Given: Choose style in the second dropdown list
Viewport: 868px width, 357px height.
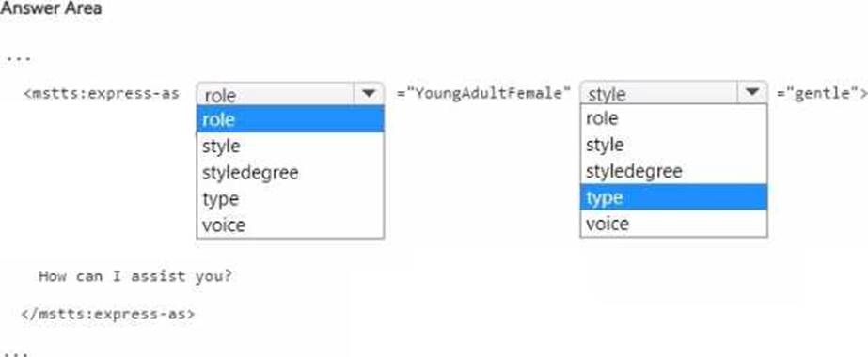Looking at the screenshot, I should click(673, 145).
